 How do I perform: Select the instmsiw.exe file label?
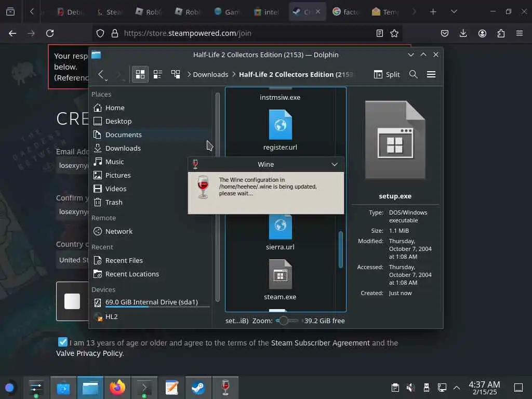click(x=280, y=97)
